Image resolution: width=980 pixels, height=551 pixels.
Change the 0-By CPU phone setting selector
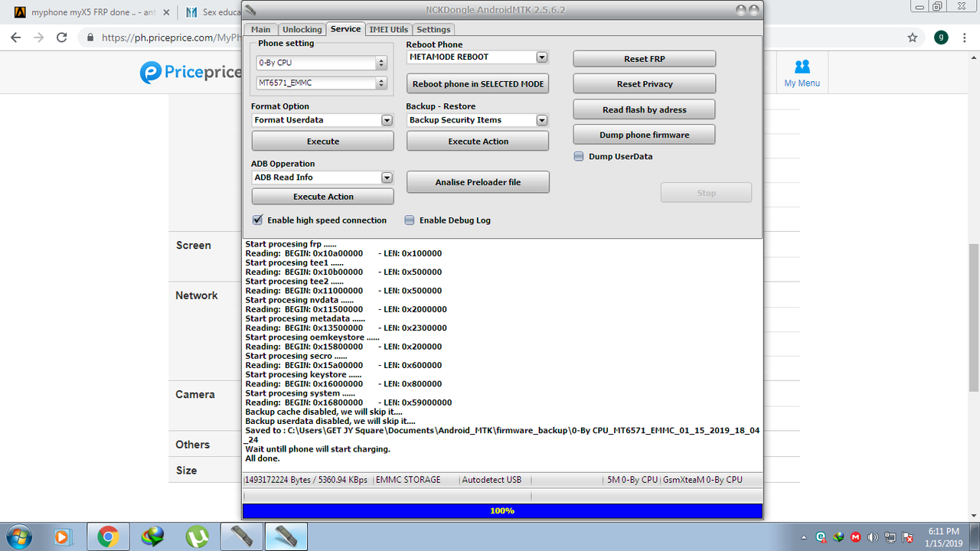pyautogui.click(x=322, y=63)
